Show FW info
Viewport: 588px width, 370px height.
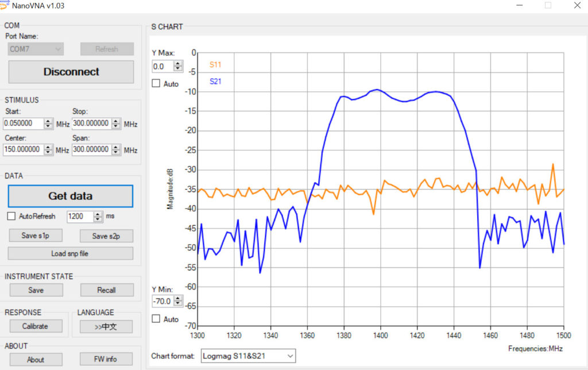[x=106, y=360]
